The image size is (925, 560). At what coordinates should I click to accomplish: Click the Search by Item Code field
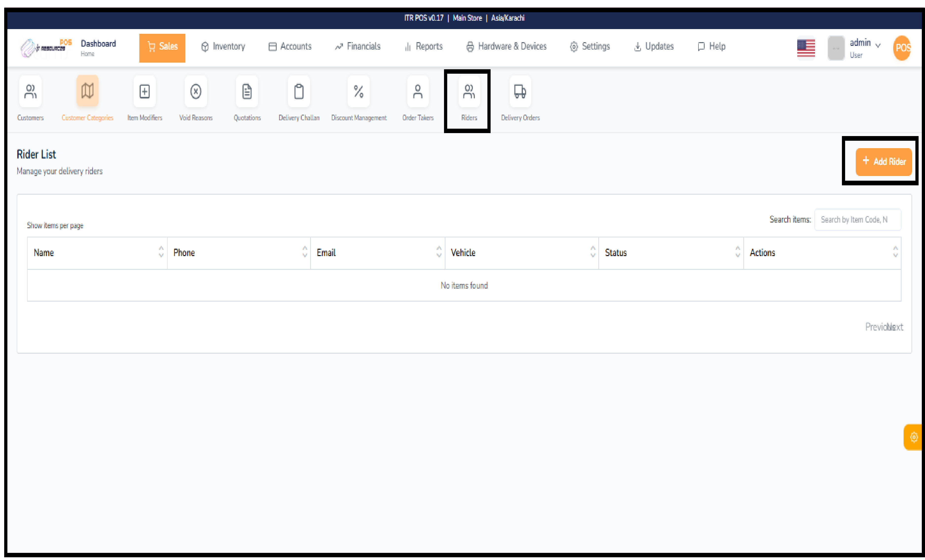(x=858, y=220)
